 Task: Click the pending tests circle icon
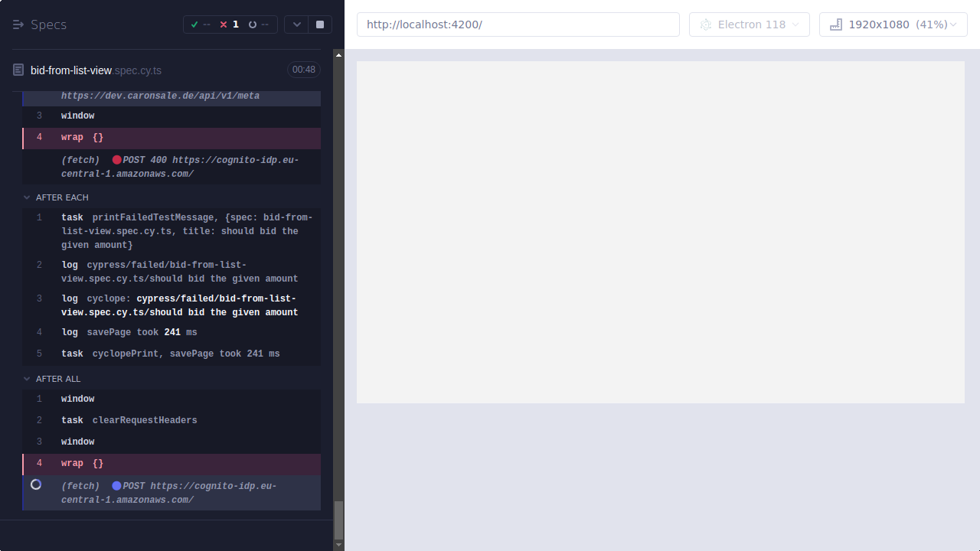pos(253,24)
